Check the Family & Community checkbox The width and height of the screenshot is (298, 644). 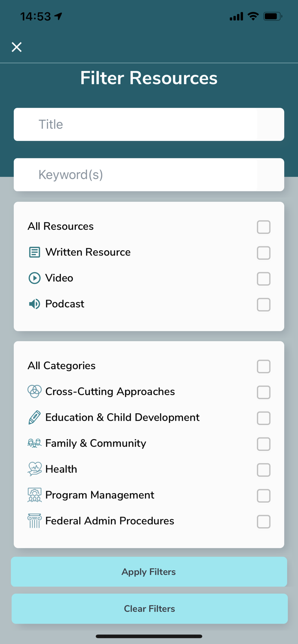click(264, 444)
